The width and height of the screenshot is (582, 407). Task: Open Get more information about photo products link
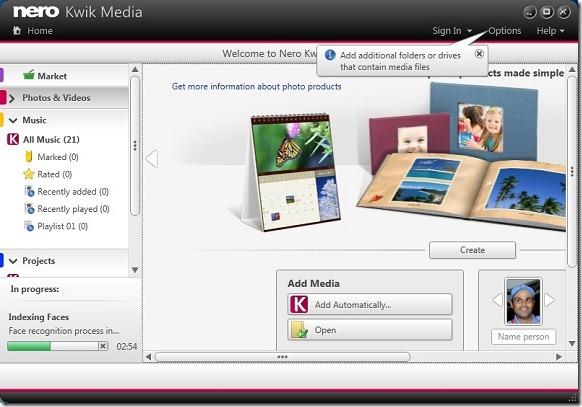point(256,86)
